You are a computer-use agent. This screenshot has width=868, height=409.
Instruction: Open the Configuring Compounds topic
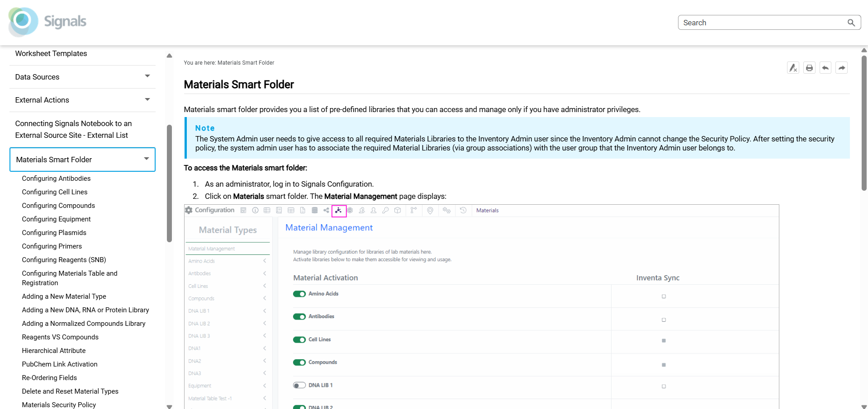point(58,206)
